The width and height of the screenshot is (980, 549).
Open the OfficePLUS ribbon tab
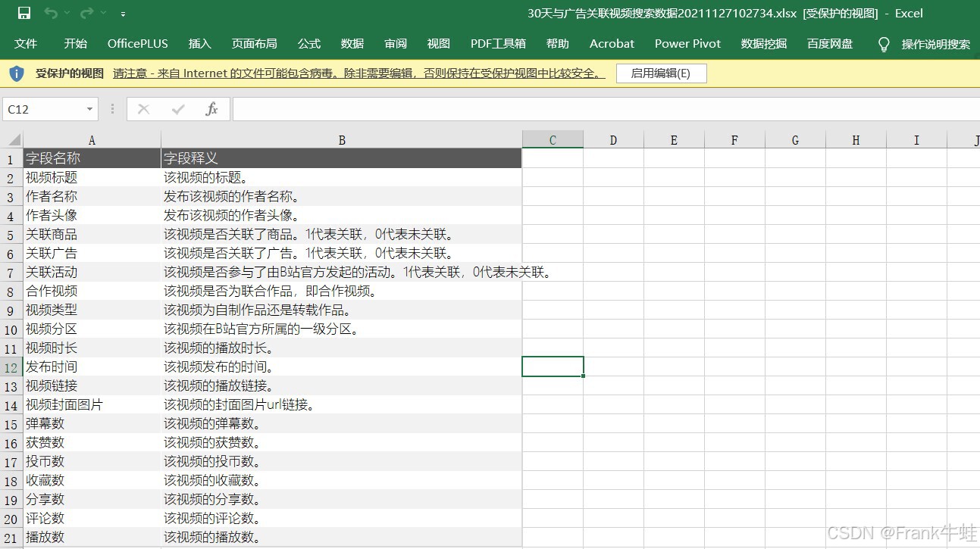pyautogui.click(x=138, y=44)
